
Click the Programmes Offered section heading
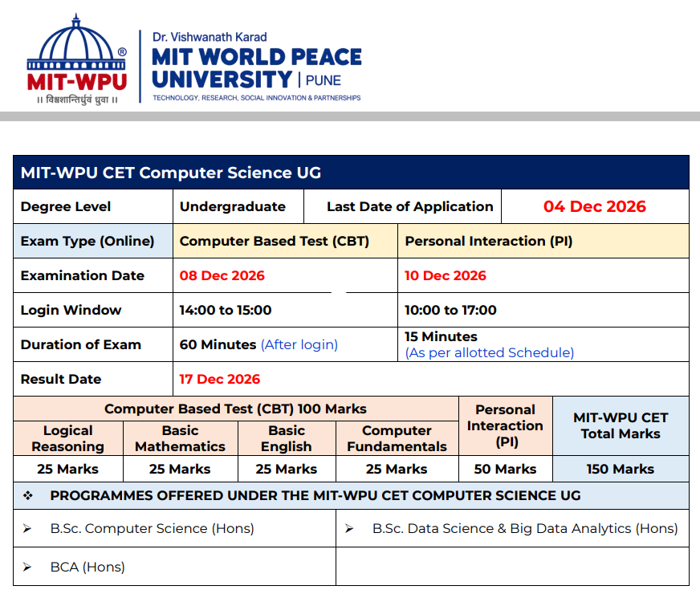point(315,496)
